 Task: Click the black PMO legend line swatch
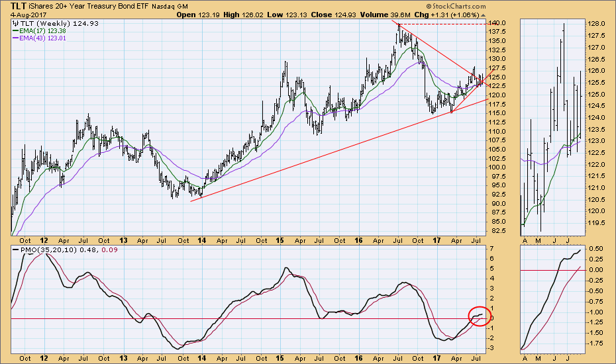(x=15, y=250)
